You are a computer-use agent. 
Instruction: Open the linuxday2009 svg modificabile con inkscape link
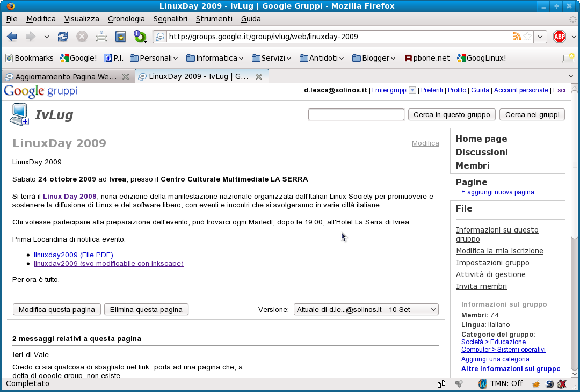(x=108, y=264)
